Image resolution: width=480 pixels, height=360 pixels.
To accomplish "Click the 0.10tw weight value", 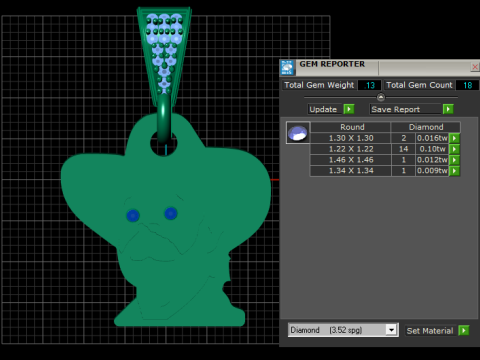I will pos(432,149).
